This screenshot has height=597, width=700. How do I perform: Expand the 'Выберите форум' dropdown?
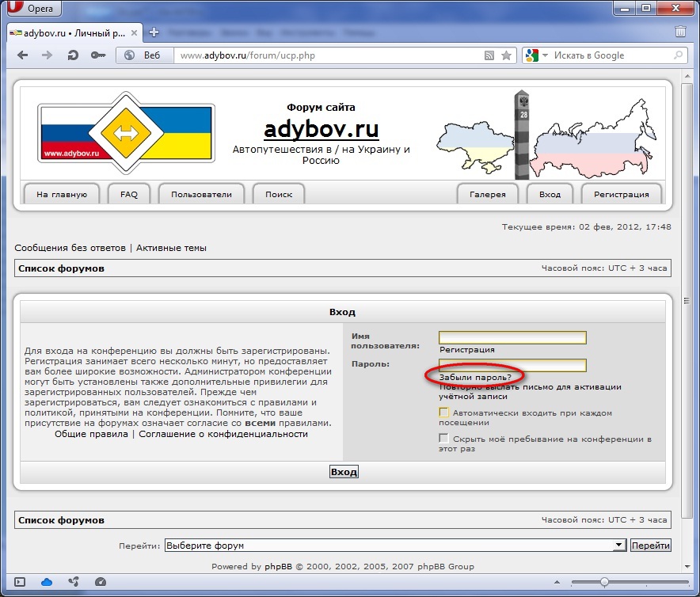[619, 546]
